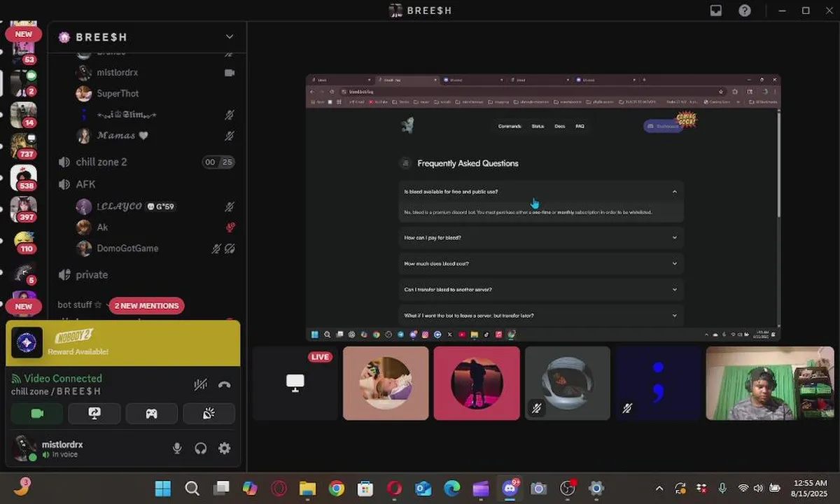Start an Activity with the gamepad icon
Screen dimensions: 840x504
click(151, 414)
